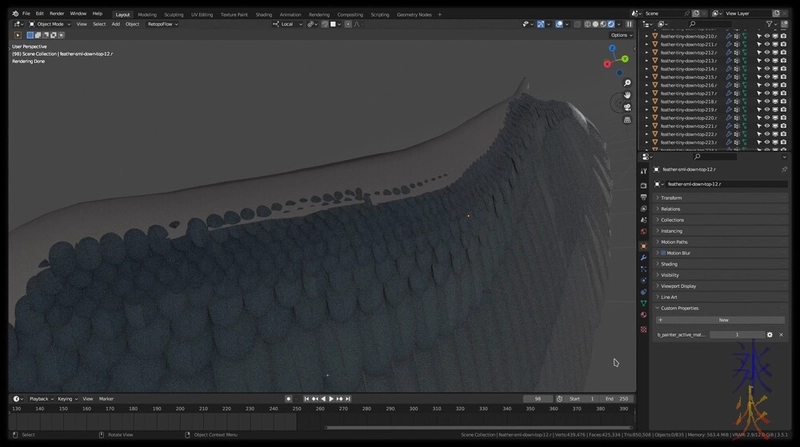Enable the Motion Blur checkbox

[663, 253]
